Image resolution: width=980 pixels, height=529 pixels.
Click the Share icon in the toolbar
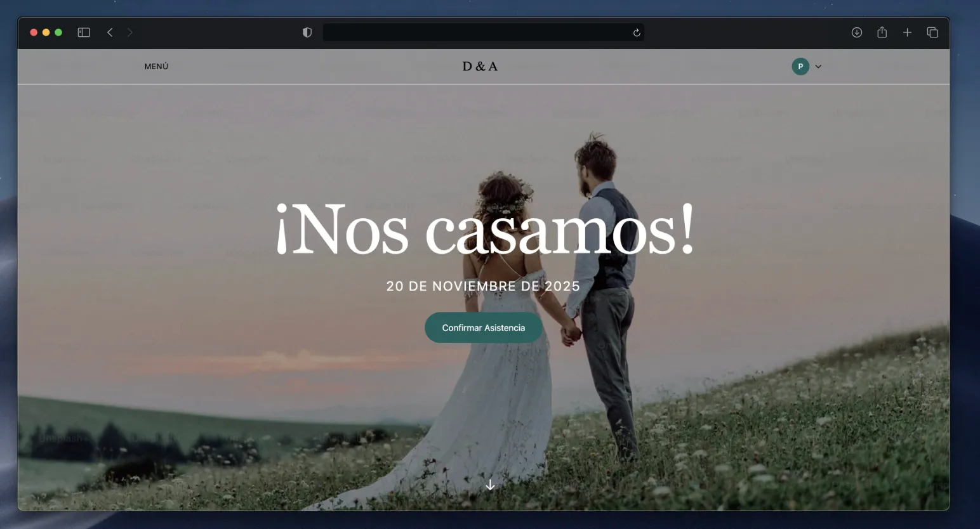[882, 32]
